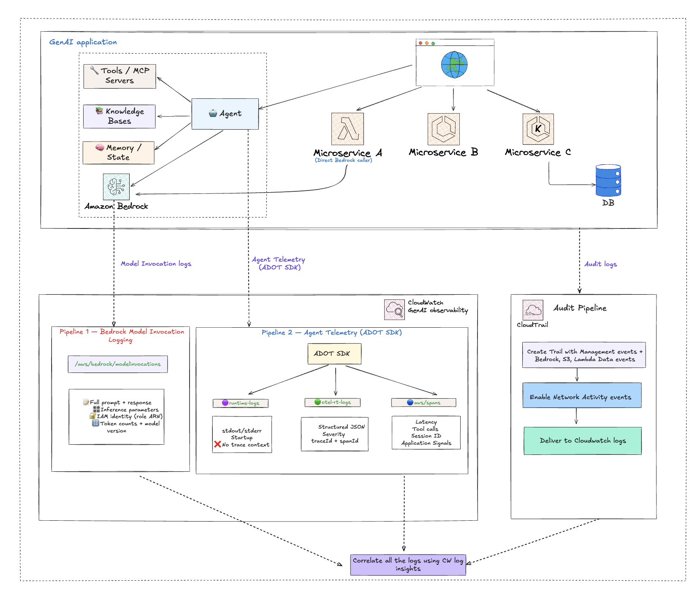Click the robot icon in Agent box

pyautogui.click(x=213, y=113)
